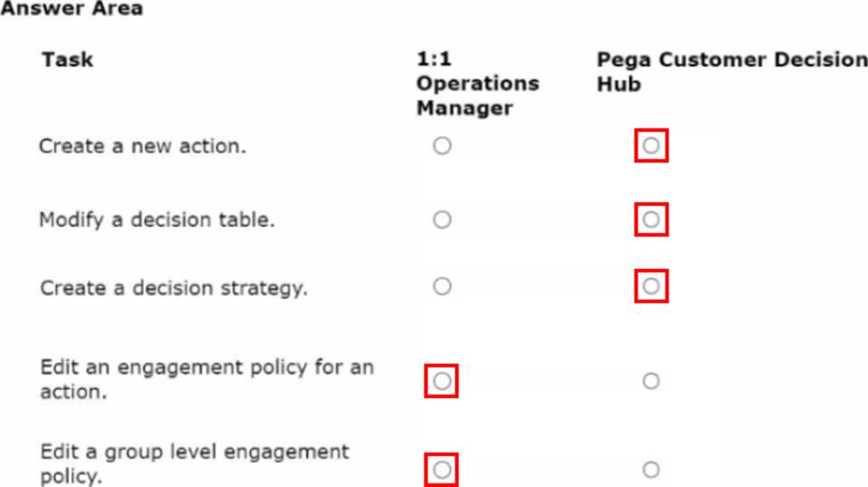The width and height of the screenshot is (868, 487).
Task: Click the 'Task' column header
Action: coord(67,61)
